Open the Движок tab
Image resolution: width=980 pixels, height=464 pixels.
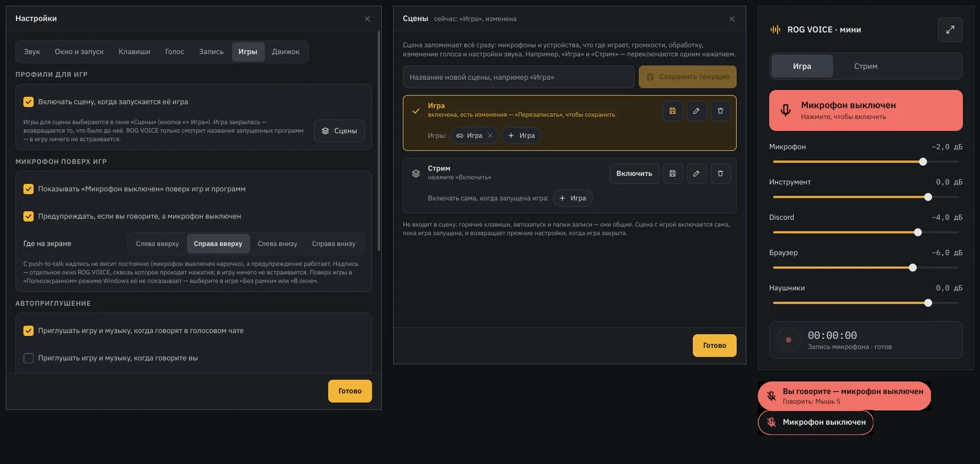click(x=286, y=52)
